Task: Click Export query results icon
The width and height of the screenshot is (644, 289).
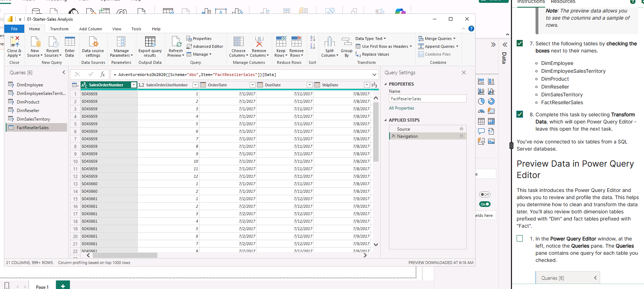Action: (150, 42)
